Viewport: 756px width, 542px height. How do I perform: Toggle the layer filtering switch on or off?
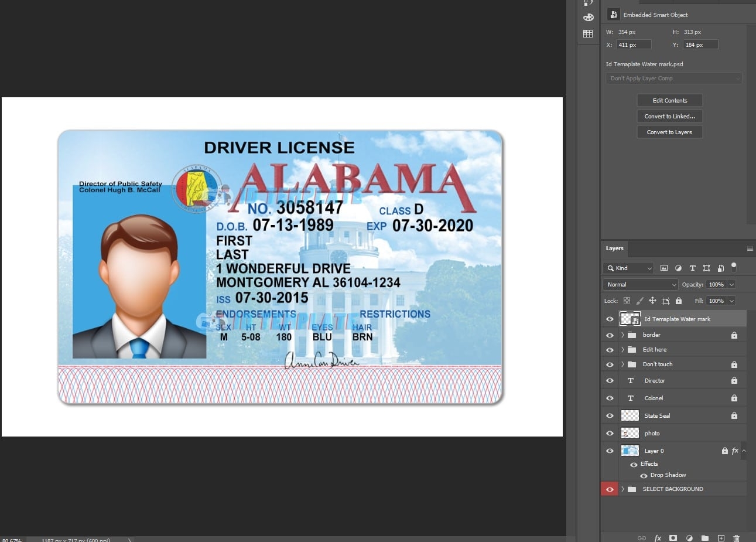(734, 267)
